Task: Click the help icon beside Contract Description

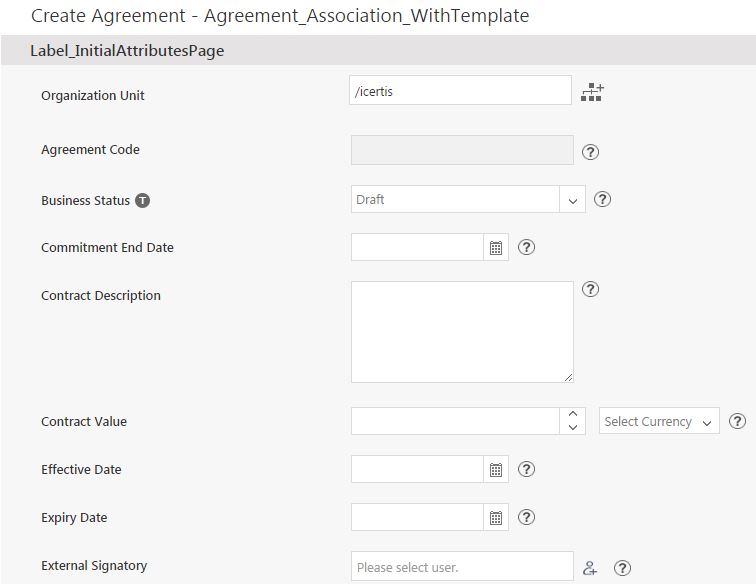Action: click(x=590, y=289)
